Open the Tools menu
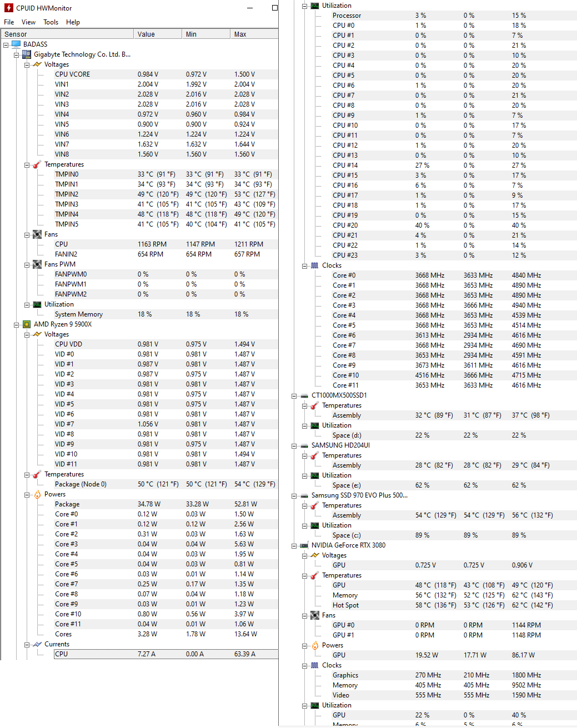 [x=51, y=22]
